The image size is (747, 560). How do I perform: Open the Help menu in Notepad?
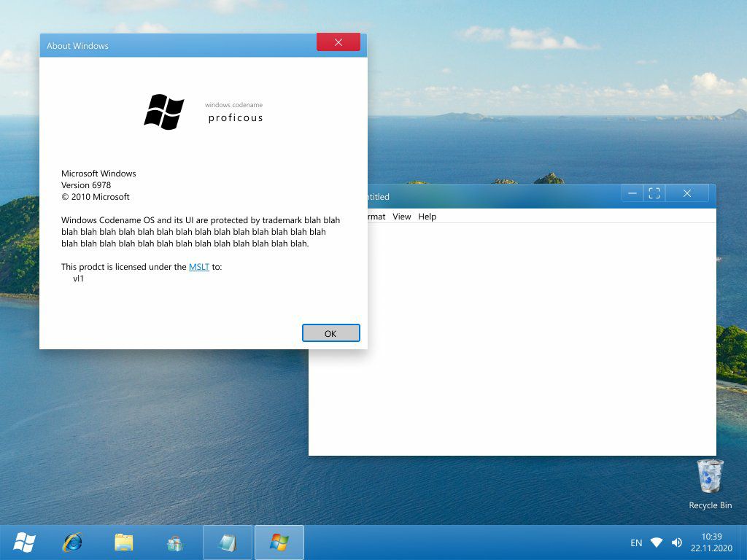pos(427,216)
